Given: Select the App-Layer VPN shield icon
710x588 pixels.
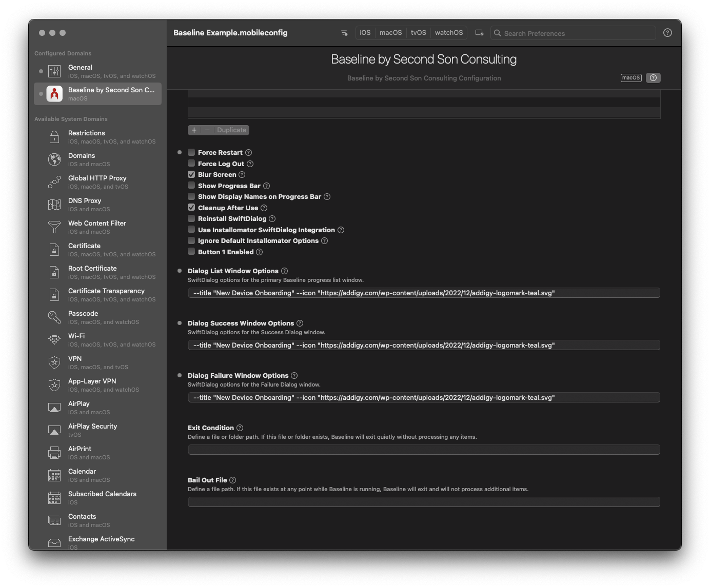Looking at the screenshot, I should coord(54,385).
